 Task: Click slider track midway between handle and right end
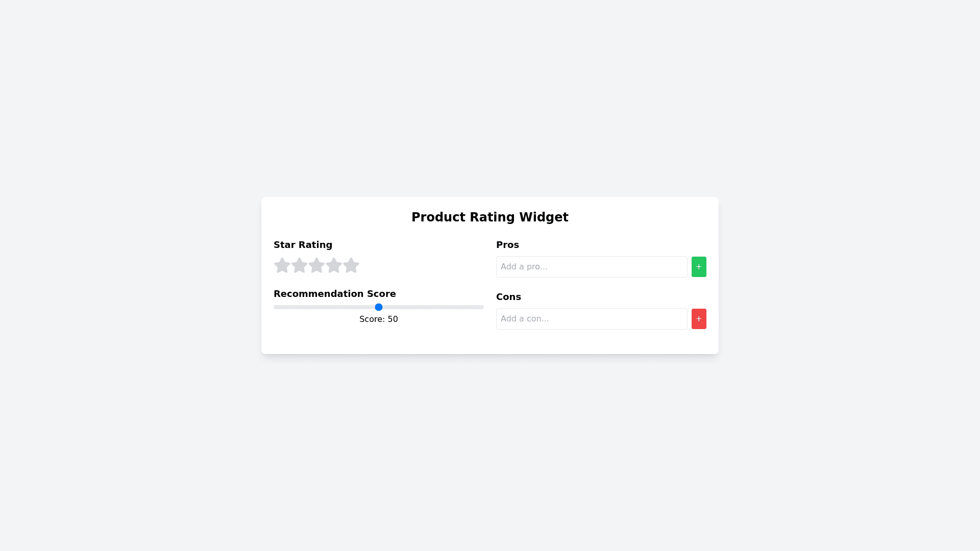click(431, 307)
